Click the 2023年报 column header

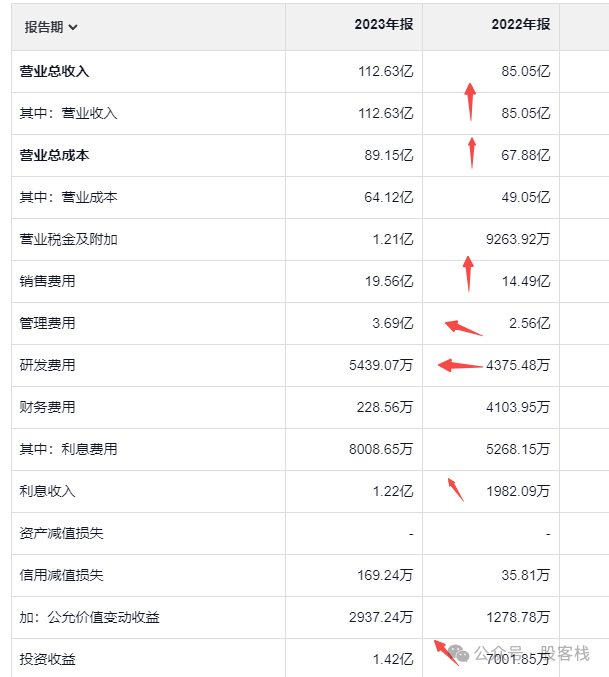pos(383,25)
